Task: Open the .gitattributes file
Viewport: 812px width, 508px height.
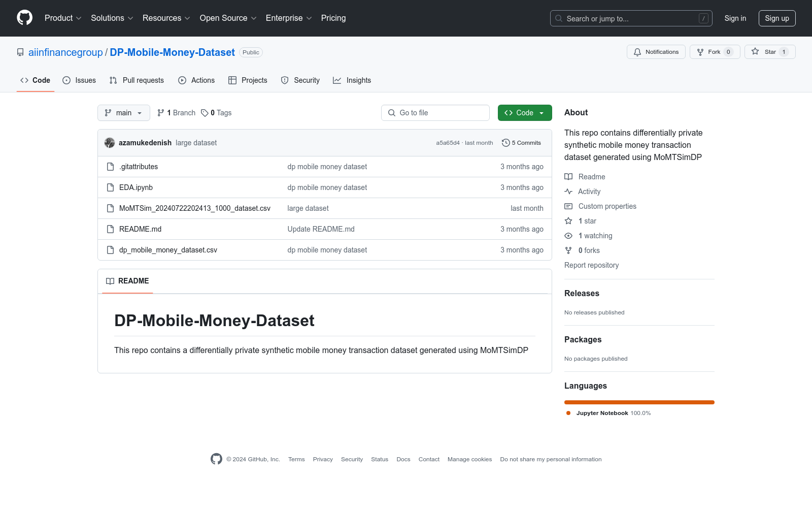Action: point(139,167)
